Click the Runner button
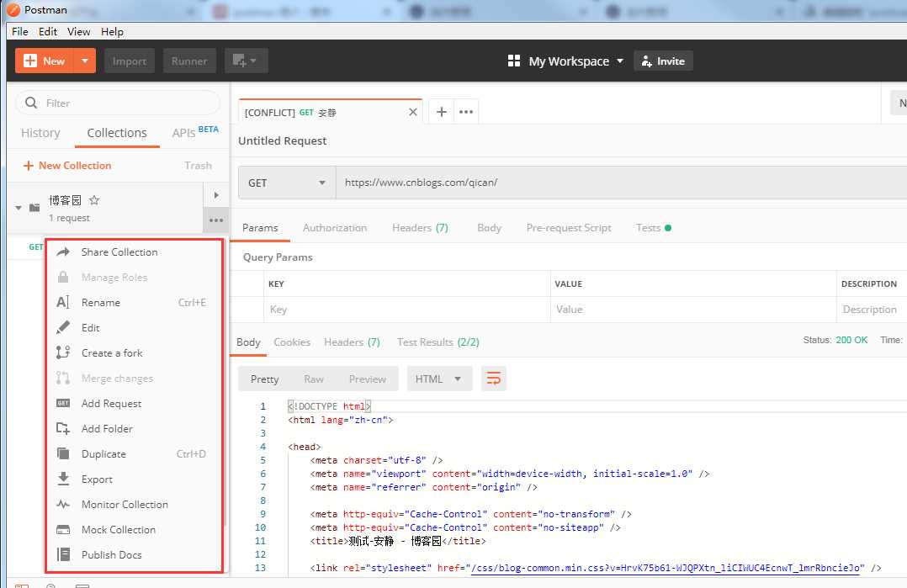Image resolution: width=907 pixels, height=588 pixels. click(189, 61)
